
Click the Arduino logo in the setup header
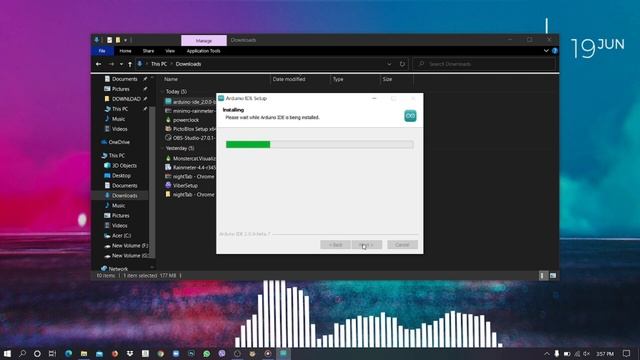410,116
